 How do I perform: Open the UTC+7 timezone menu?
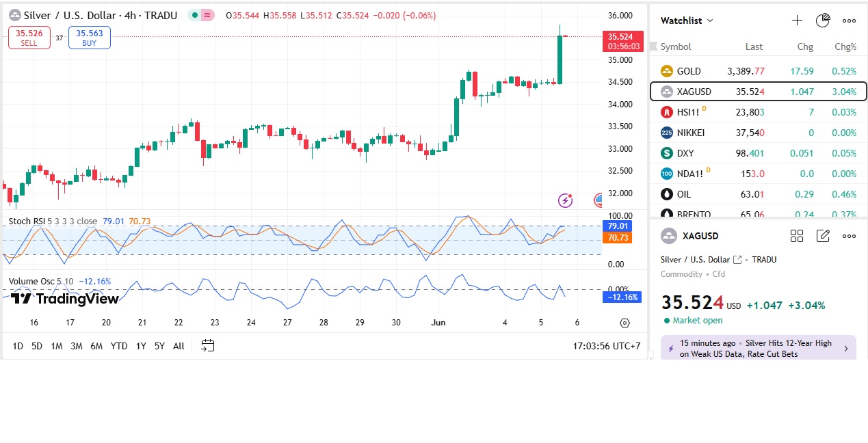tap(607, 346)
